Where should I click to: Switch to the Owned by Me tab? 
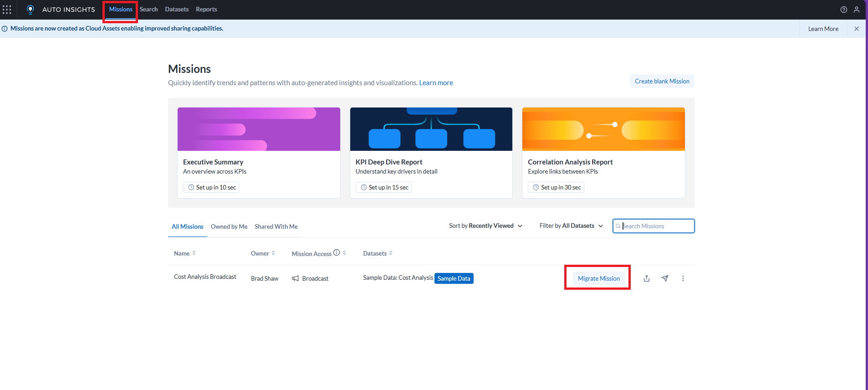pos(229,227)
